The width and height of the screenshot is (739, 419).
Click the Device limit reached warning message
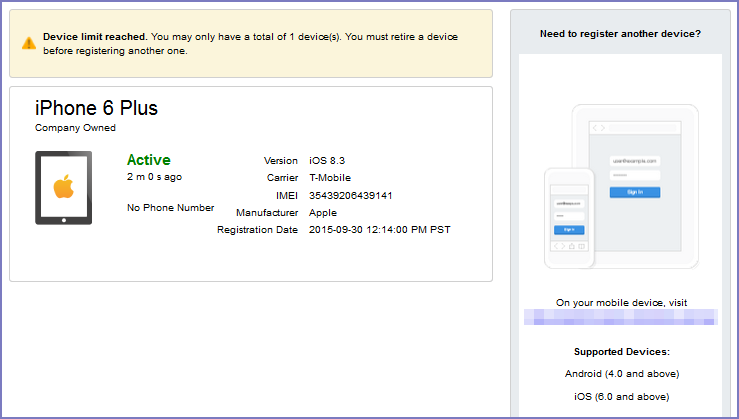[x=250, y=43]
